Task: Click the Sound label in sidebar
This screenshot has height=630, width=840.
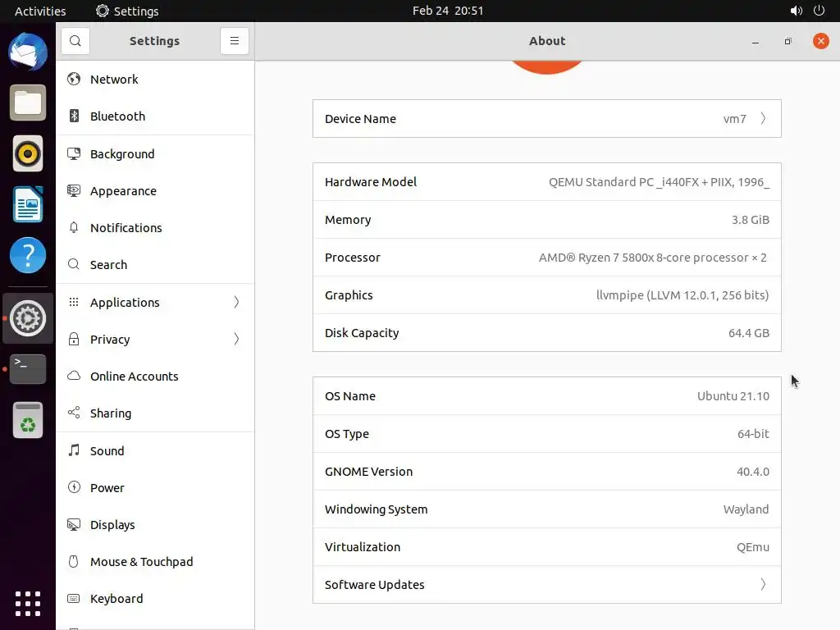Action: point(107,451)
